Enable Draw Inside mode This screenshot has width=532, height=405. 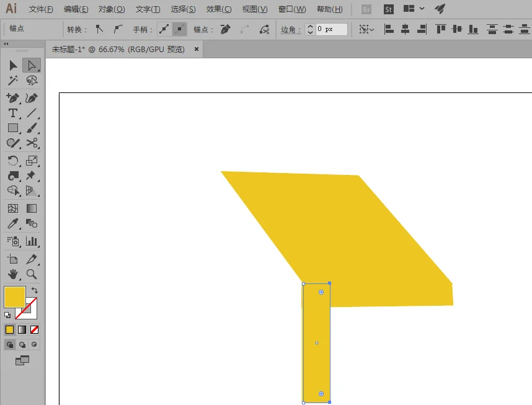point(34,345)
